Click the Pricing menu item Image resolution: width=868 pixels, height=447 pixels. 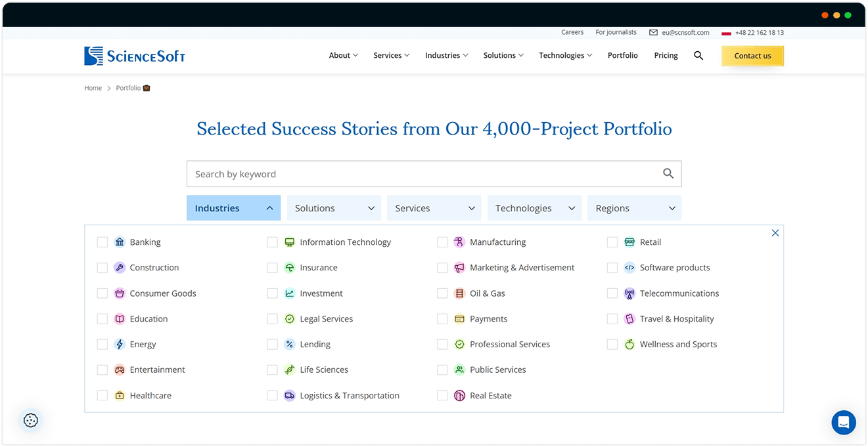666,56
